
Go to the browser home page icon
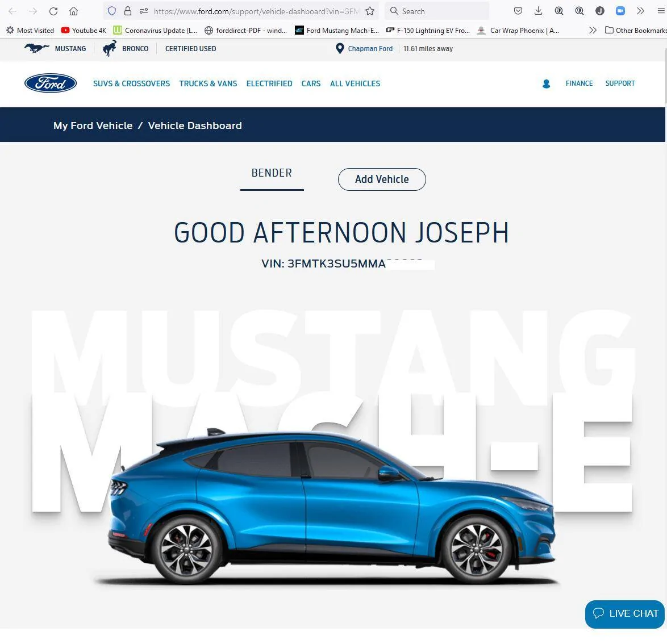74,11
